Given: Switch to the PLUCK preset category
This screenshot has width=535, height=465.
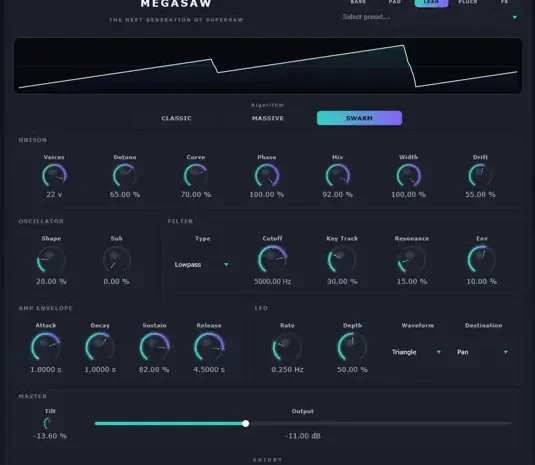Looking at the screenshot, I should point(468,2).
